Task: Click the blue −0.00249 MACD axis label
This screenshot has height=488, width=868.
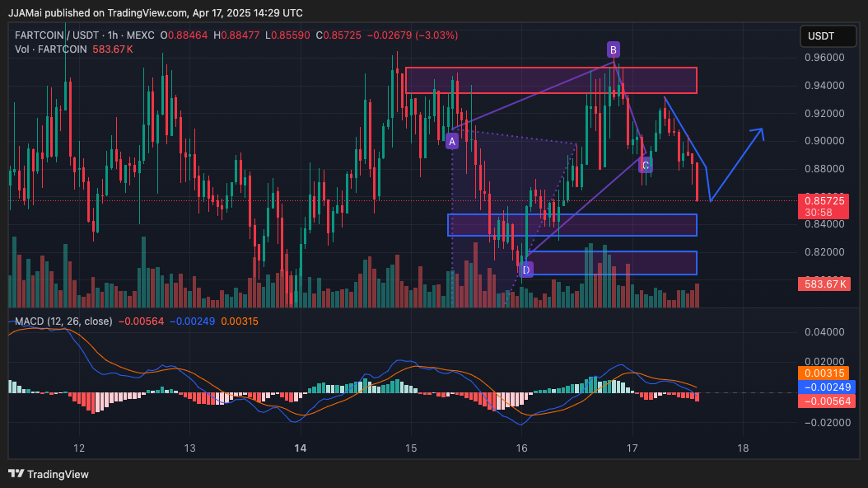Action: point(827,387)
